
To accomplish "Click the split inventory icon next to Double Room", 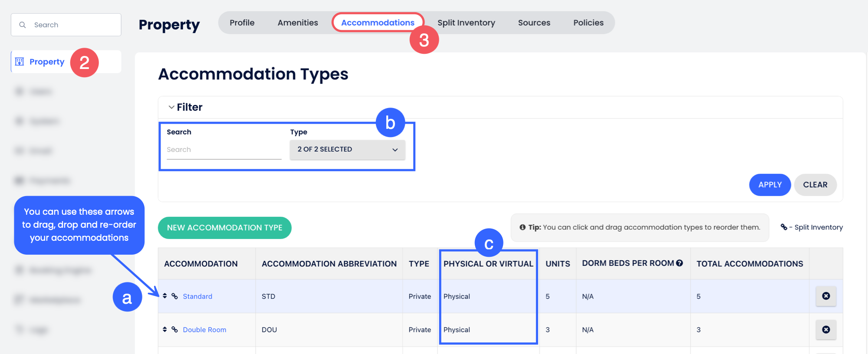I will [x=174, y=330].
